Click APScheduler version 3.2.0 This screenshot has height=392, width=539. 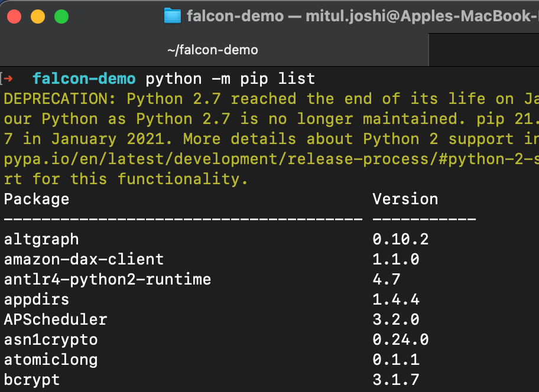point(396,319)
